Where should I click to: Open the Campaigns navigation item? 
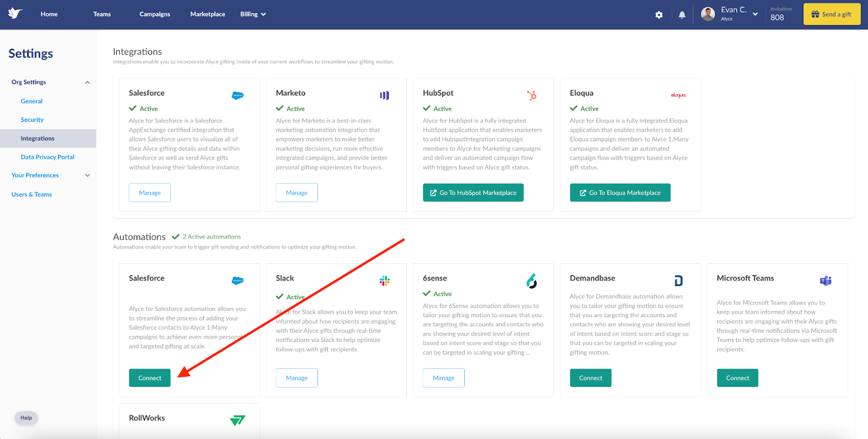point(155,14)
